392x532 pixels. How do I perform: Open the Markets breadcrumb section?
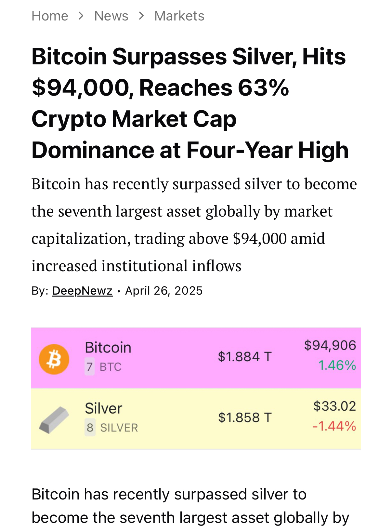179,16
